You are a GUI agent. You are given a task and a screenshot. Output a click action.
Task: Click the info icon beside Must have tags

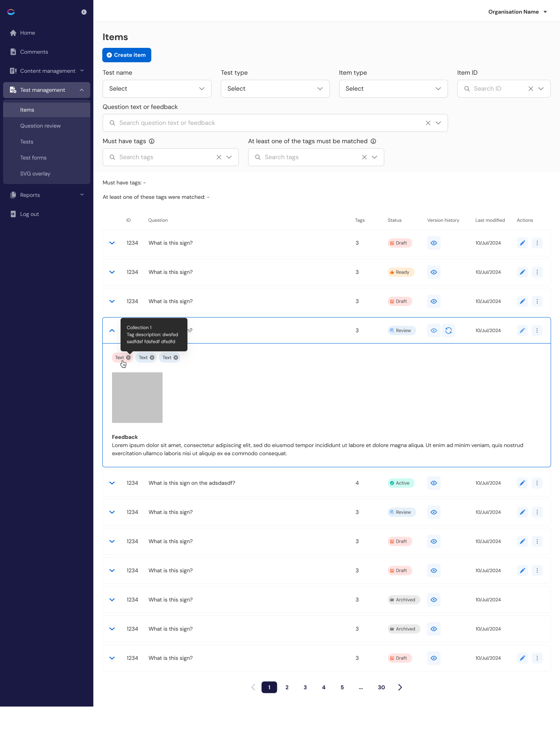pos(152,141)
